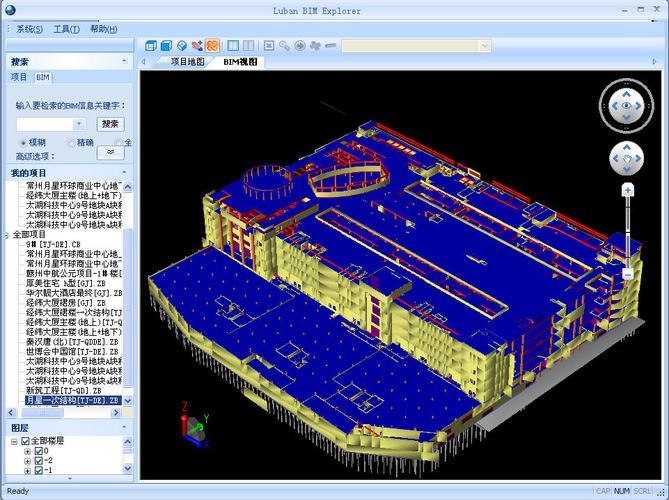Pan view up with pan-wheel arrow
The width and height of the screenshot is (669, 500).
(x=627, y=148)
